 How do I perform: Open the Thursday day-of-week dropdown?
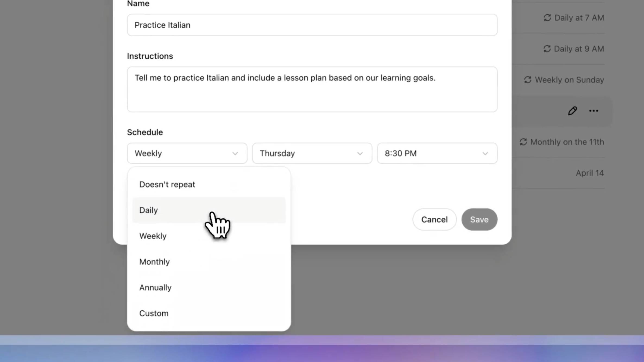[312, 153]
